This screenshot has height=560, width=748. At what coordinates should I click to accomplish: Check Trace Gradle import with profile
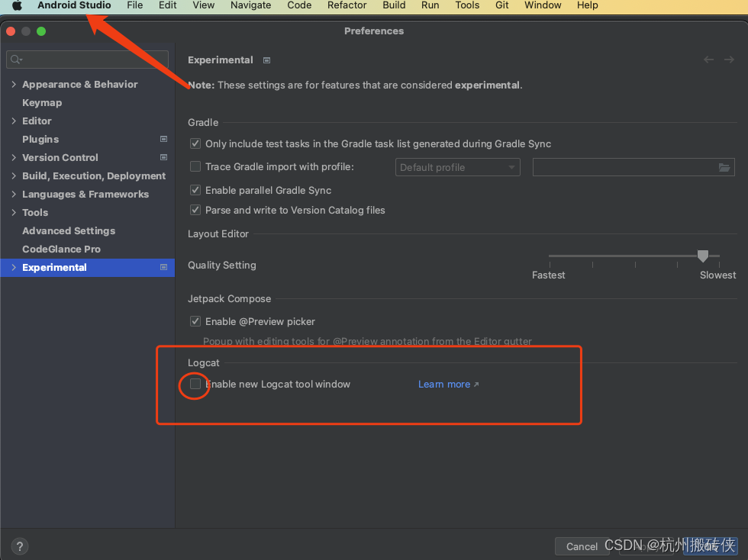click(x=195, y=166)
